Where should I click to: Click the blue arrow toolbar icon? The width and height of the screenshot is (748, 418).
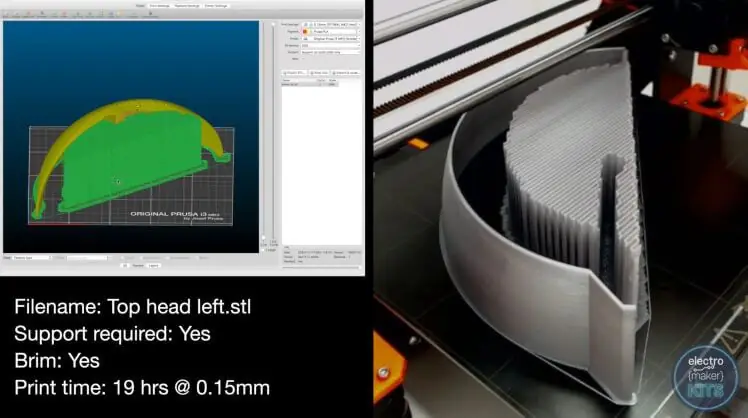pos(111,14)
